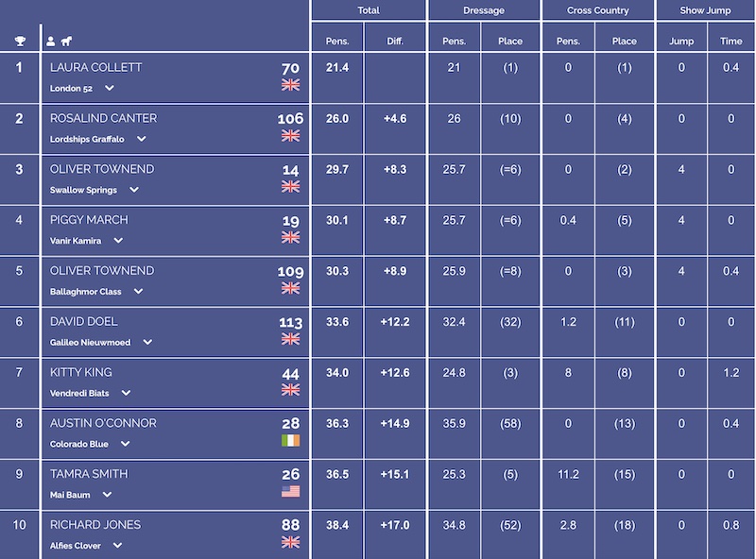
Task: Click Richard Jones's British flag icon
Action: pyautogui.click(x=291, y=542)
